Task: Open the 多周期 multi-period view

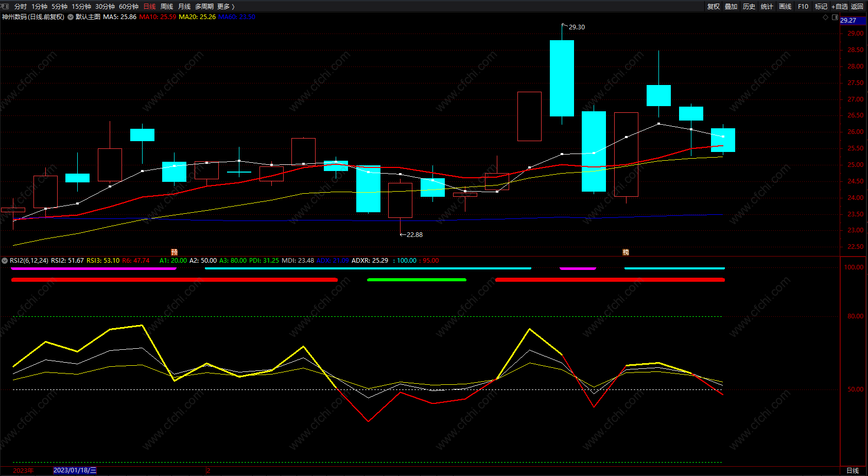Action: [x=204, y=7]
